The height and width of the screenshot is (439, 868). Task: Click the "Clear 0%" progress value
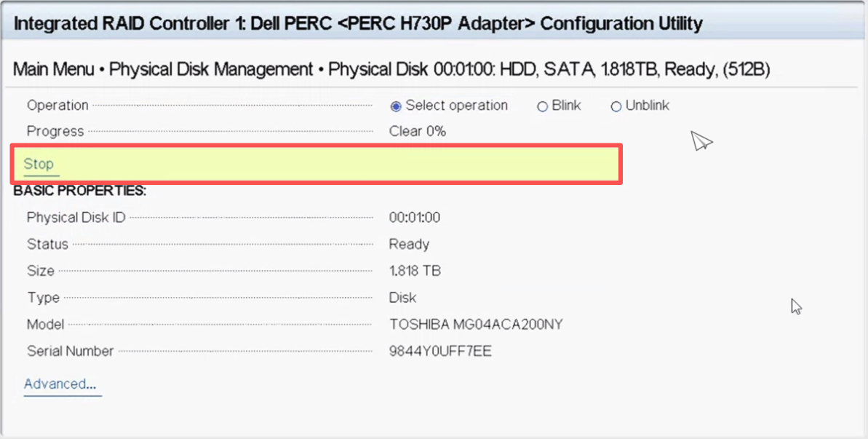point(417,131)
